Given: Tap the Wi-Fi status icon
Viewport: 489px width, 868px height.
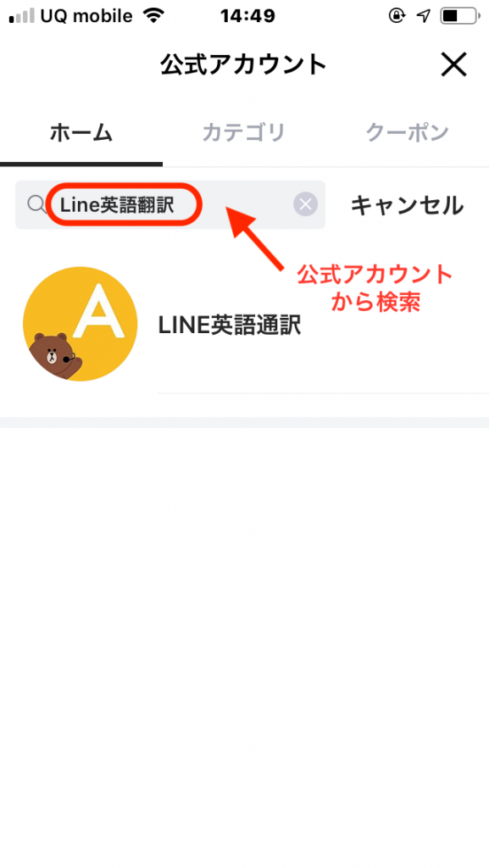Looking at the screenshot, I should (153, 15).
